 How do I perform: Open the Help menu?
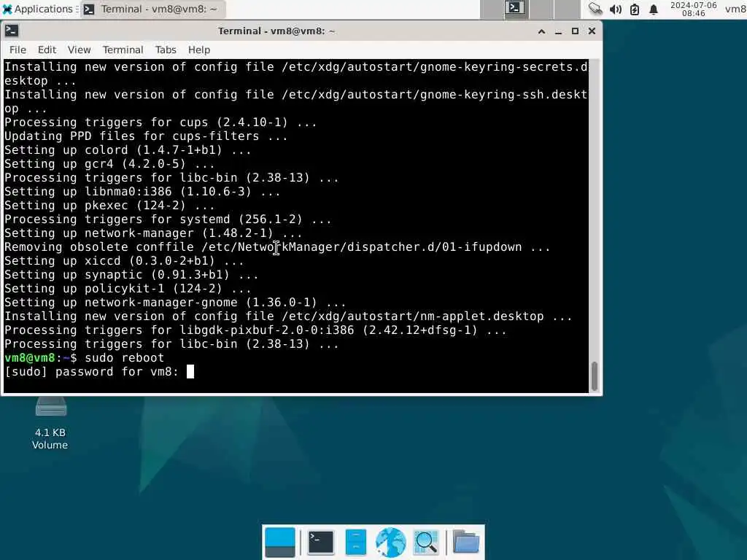click(x=198, y=50)
